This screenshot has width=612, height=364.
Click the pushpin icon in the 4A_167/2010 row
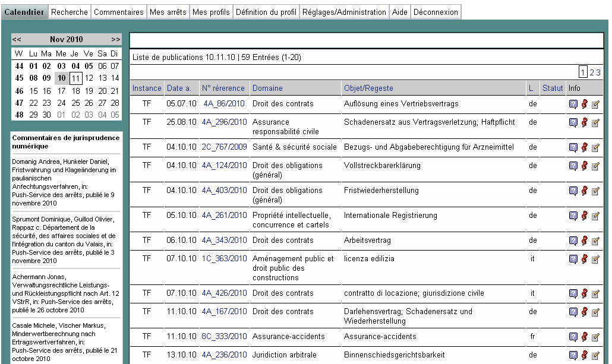point(584,312)
